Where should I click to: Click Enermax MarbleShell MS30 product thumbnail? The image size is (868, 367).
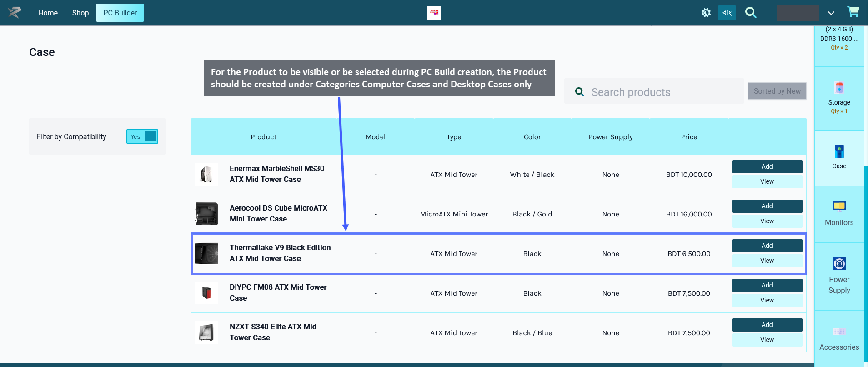point(206,174)
